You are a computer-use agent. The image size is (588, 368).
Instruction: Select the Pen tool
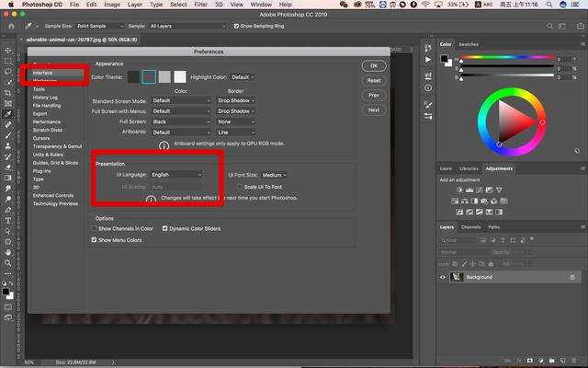coord(8,210)
